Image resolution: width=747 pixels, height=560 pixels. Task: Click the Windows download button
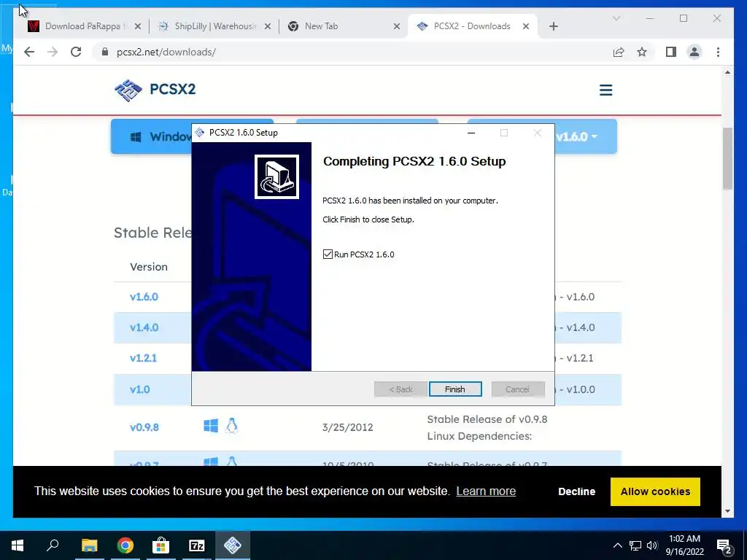152,136
